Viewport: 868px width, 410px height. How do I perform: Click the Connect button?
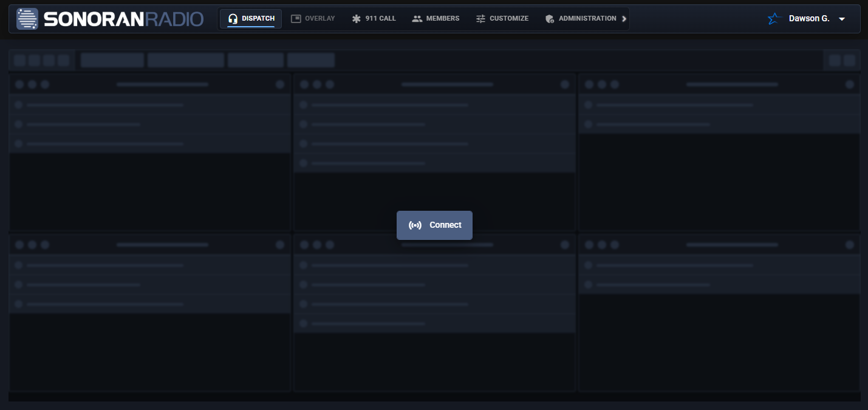pos(434,225)
